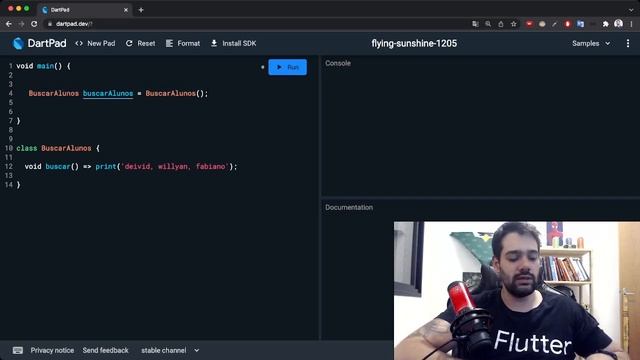Click the tab list chevron at top right
The image size is (640, 360).
[631, 10]
